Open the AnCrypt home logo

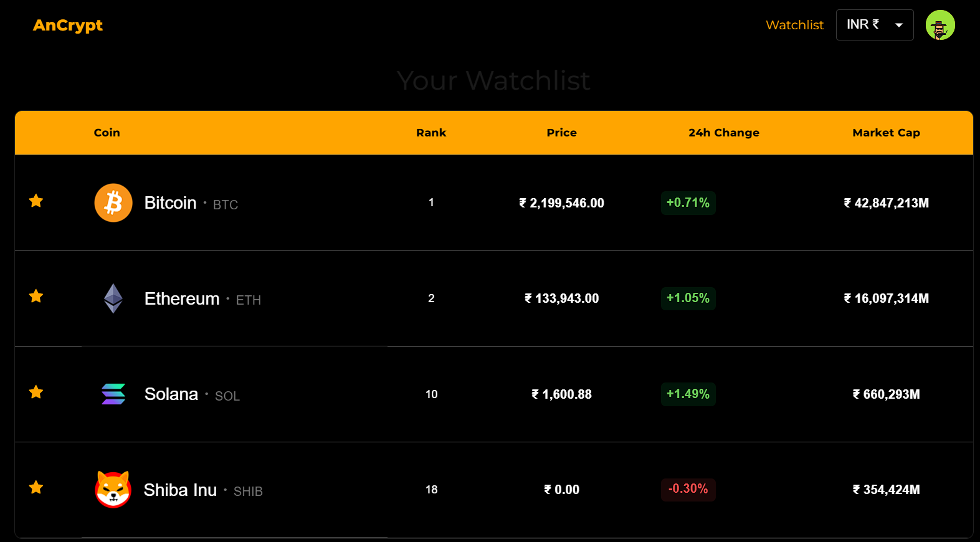[67, 26]
